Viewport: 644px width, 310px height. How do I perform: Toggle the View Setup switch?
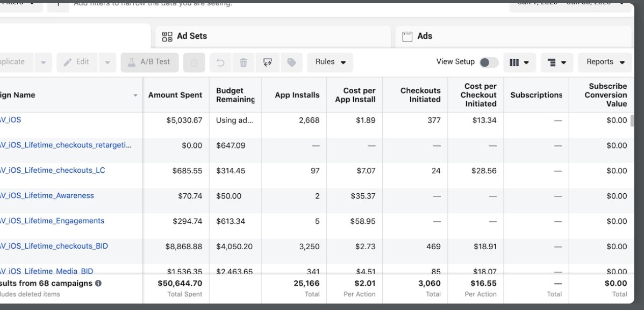point(489,62)
